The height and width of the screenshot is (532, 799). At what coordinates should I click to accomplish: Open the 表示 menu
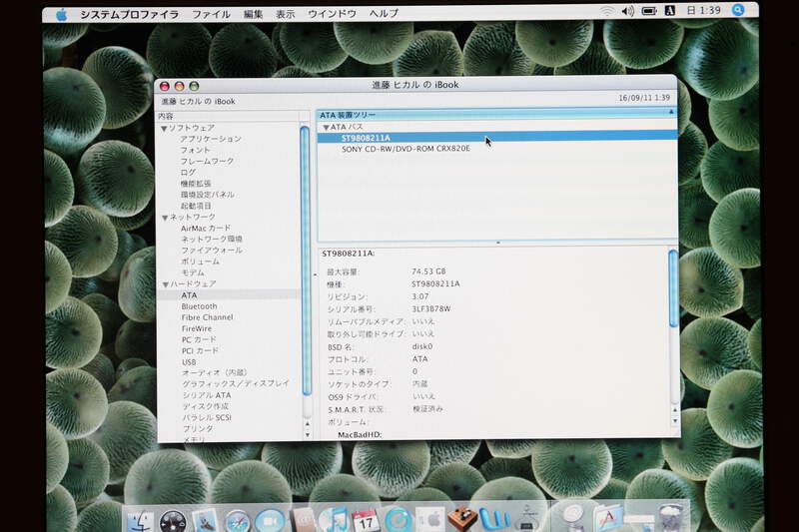286,14
